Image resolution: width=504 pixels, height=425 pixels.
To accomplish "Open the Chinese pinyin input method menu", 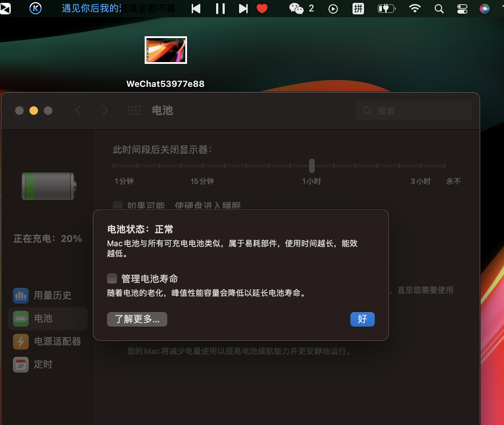I will point(358,8).
